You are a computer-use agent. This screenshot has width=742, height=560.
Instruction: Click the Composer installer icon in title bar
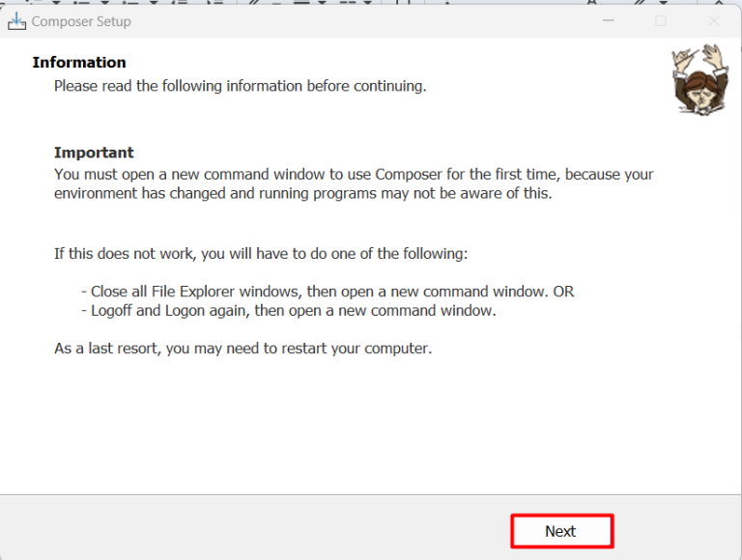coord(16,20)
